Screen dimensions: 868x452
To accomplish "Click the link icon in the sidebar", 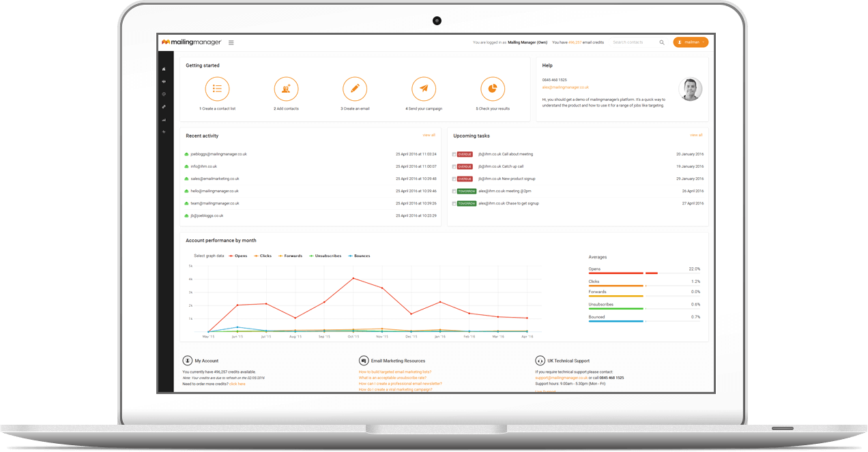I will click(164, 106).
